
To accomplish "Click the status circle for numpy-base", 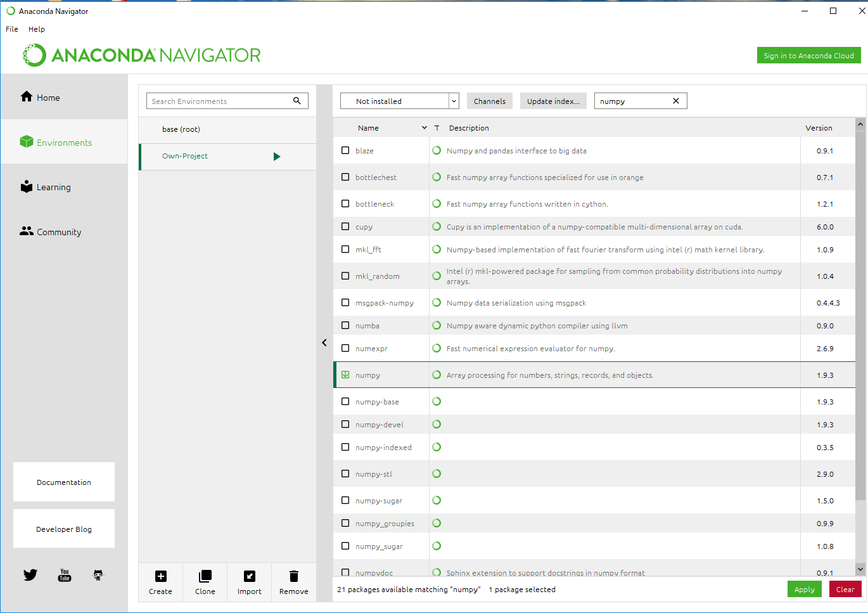I will [437, 401].
